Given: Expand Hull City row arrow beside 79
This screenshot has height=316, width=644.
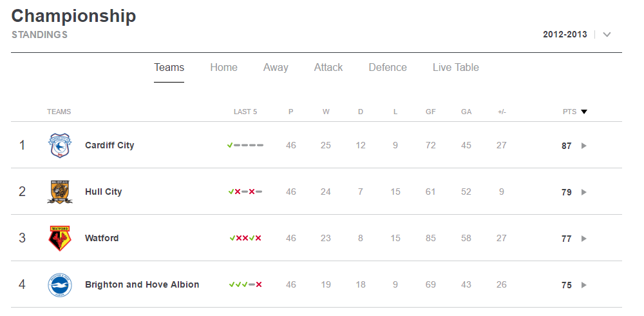Looking at the screenshot, I should pyautogui.click(x=583, y=192).
